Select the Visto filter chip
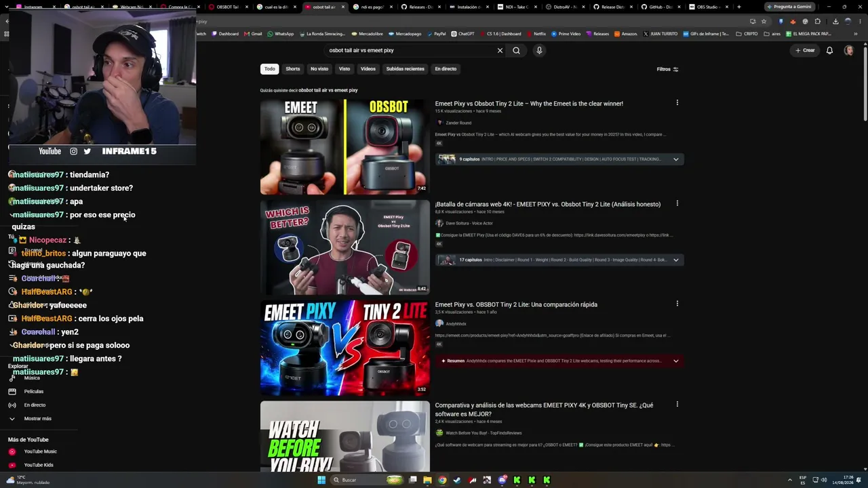 344,68
